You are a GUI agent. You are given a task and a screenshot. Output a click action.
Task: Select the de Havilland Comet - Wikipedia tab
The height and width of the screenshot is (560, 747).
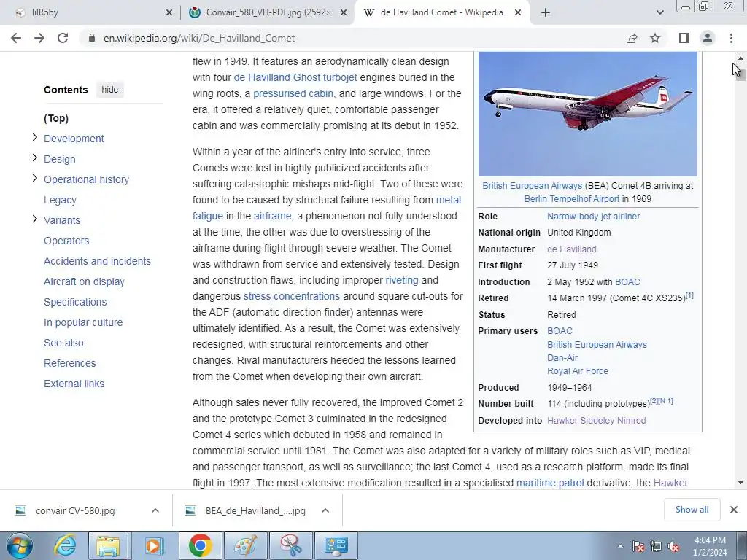coord(441,13)
